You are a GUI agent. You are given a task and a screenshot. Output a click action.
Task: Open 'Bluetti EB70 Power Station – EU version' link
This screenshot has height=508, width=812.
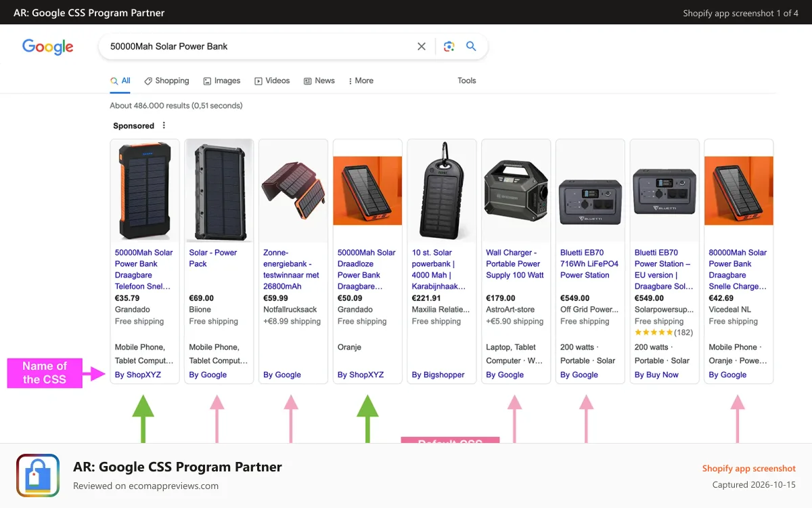(x=664, y=270)
